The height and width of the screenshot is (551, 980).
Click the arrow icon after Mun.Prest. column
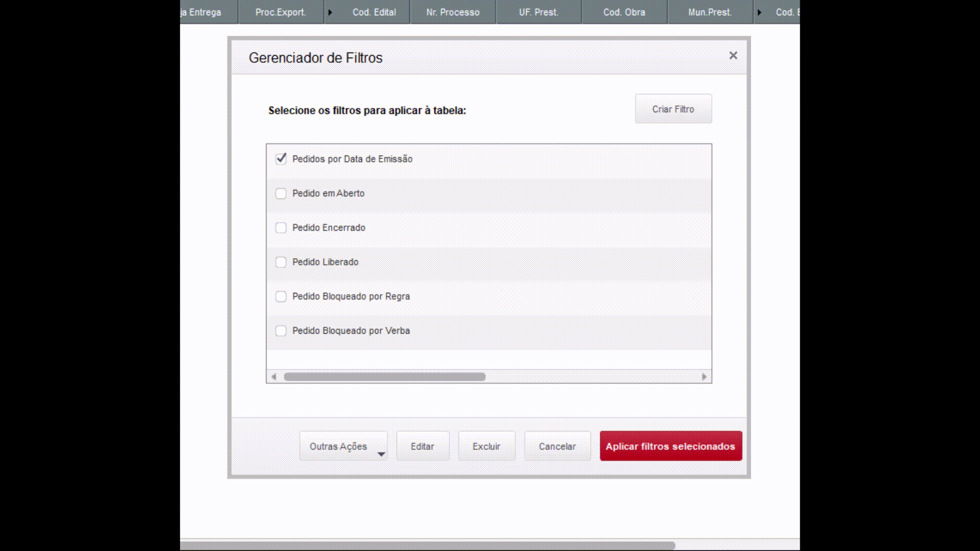click(759, 12)
